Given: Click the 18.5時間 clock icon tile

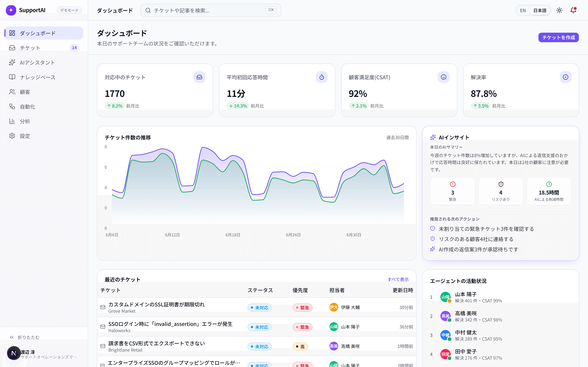Looking at the screenshot, I should [549, 191].
